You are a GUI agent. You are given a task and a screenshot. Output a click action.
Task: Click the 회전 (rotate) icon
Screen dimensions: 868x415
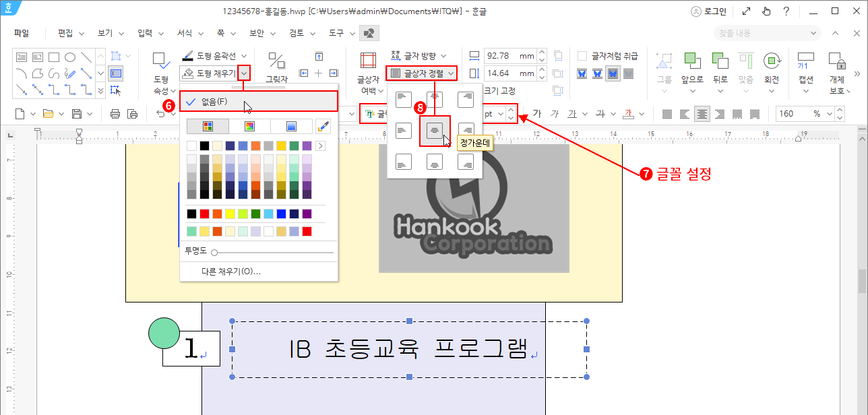771,61
